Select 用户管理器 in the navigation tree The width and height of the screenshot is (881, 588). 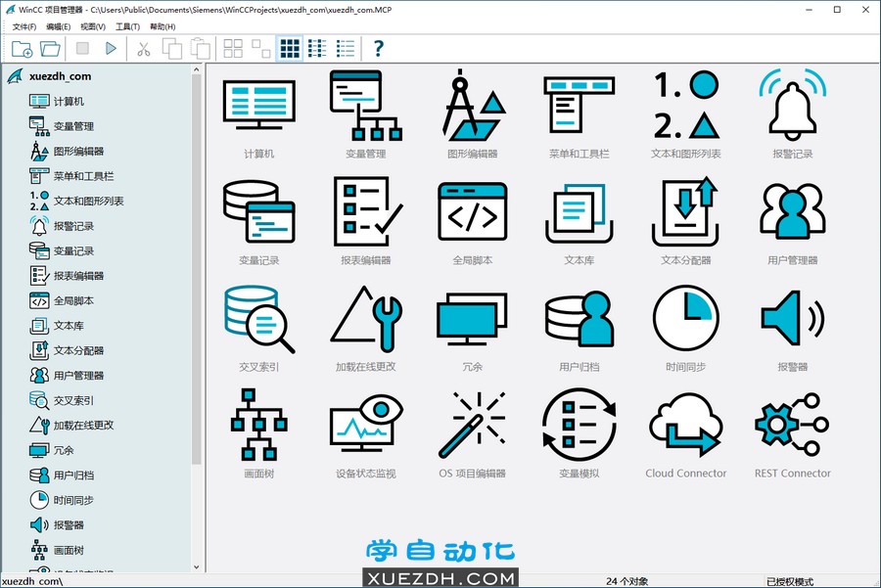[x=78, y=375]
